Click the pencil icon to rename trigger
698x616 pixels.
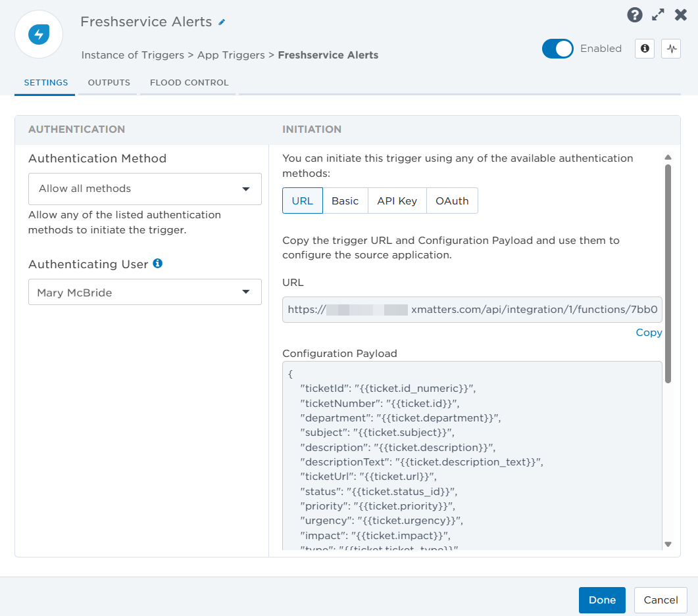[222, 22]
